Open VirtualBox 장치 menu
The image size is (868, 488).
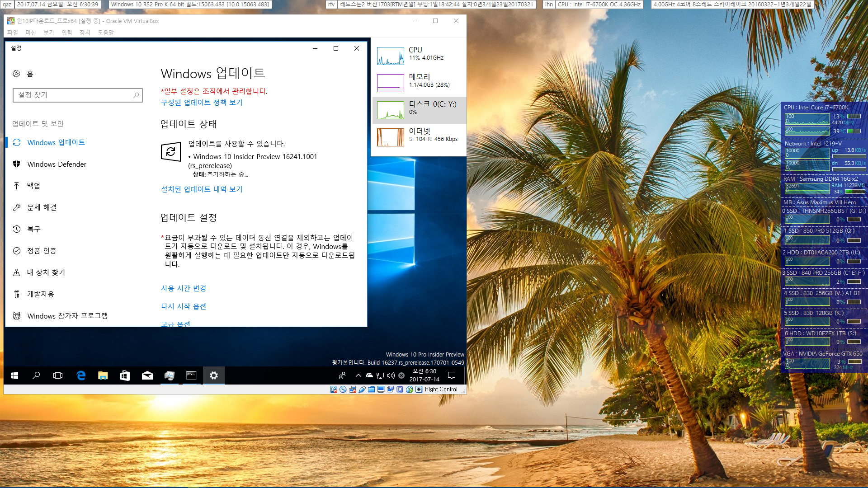(85, 33)
